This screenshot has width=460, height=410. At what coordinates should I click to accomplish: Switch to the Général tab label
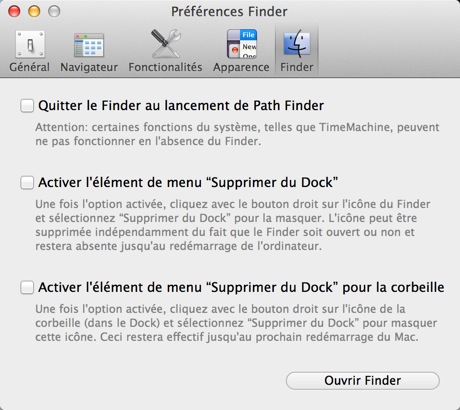point(30,67)
